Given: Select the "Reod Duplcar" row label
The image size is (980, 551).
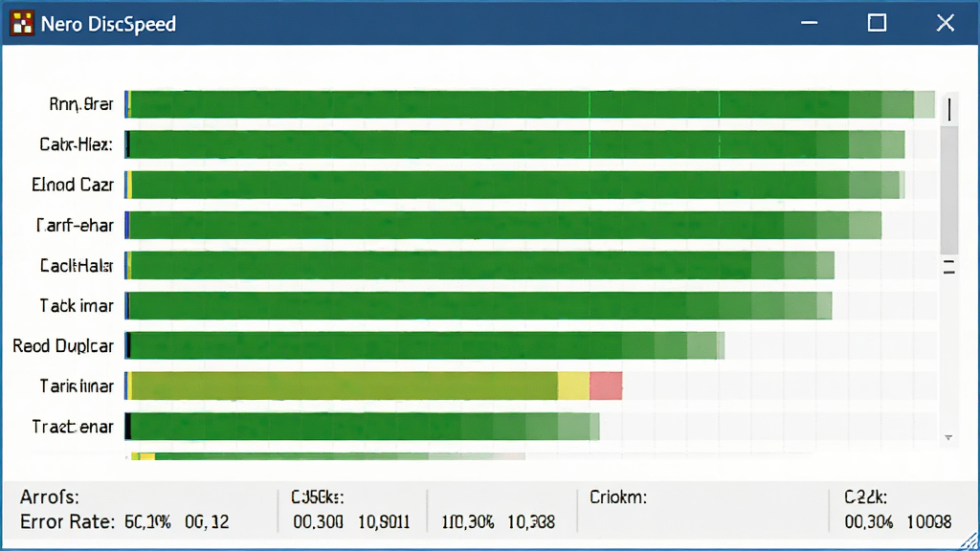Looking at the screenshot, I should point(63,346).
